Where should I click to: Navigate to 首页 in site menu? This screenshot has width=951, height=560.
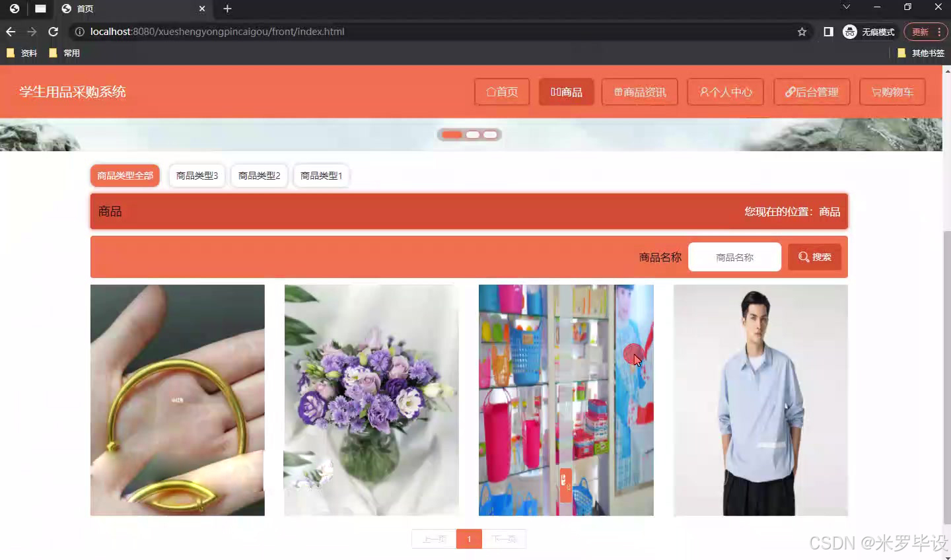502,92
